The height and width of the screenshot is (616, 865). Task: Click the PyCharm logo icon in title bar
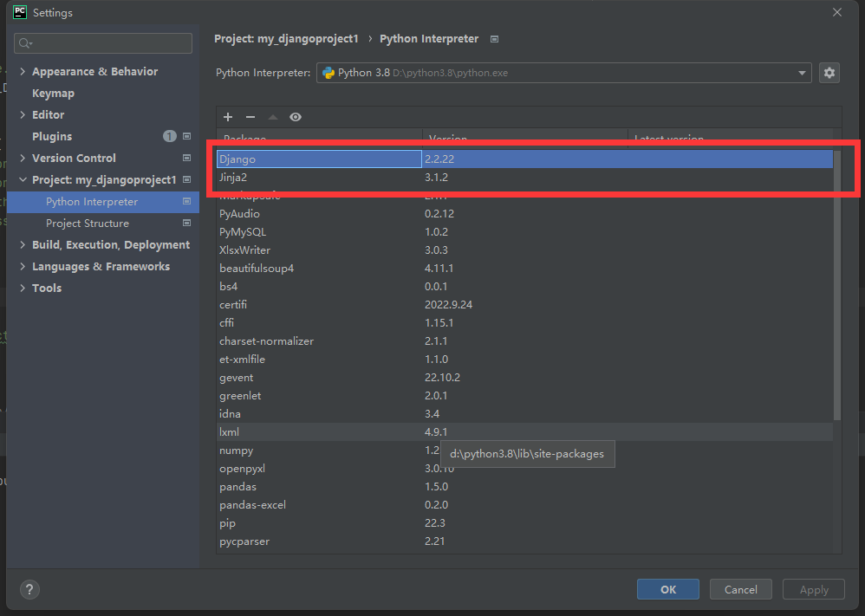pyautogui.click(x=20, y=12)
